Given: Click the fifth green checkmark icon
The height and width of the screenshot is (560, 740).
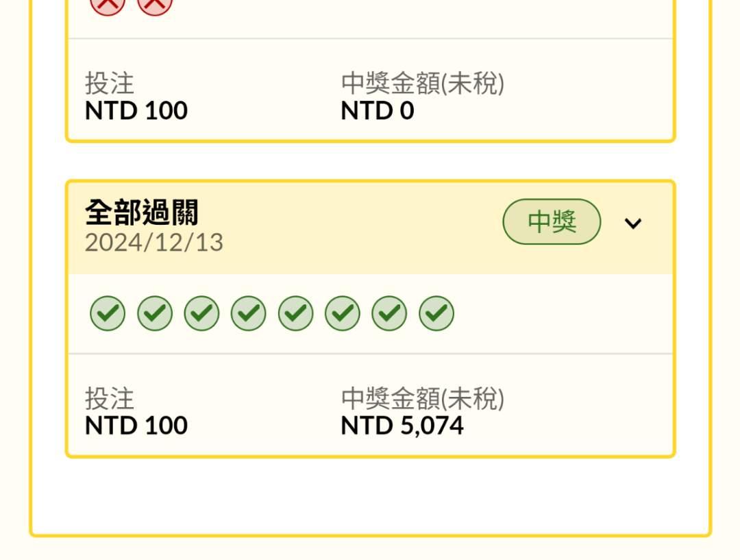Looking at the screenshot, I should (x=295, y=313).
